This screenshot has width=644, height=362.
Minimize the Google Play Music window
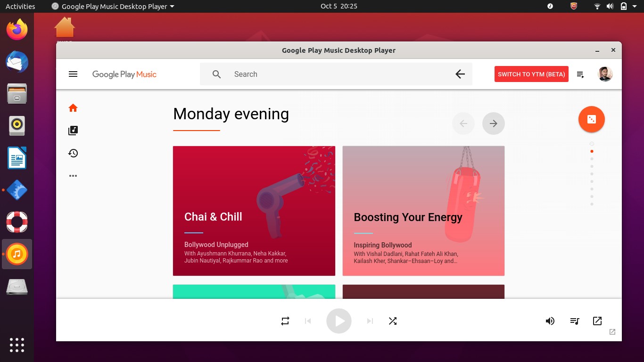pos(598,50)
